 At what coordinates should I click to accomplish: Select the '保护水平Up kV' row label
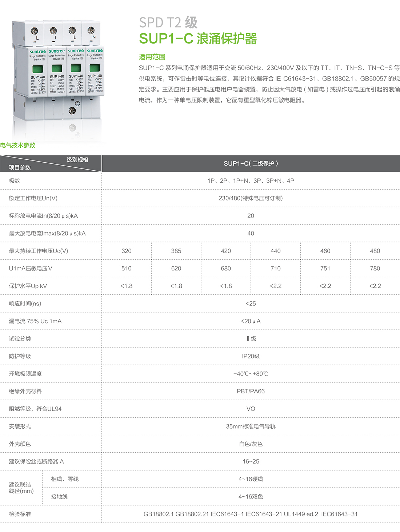tap(28, 286)
